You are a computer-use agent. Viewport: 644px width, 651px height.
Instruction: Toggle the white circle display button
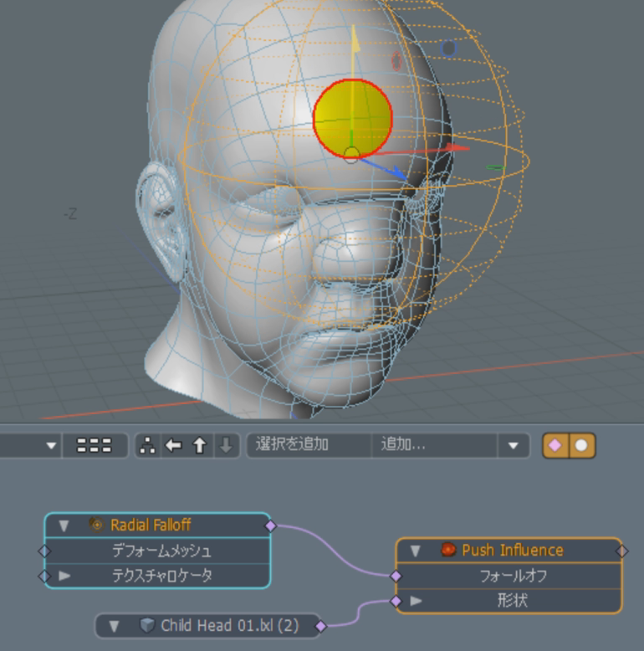tap(581, 445)
